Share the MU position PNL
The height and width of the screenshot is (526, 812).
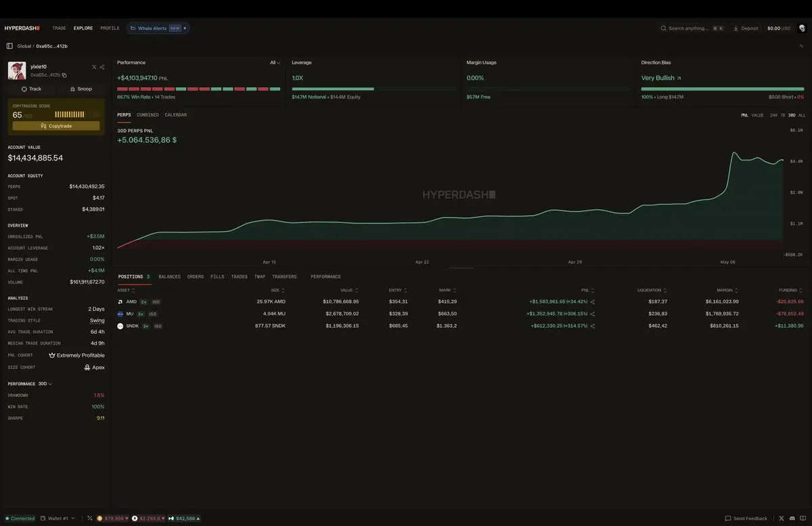[x=593, y=314]
